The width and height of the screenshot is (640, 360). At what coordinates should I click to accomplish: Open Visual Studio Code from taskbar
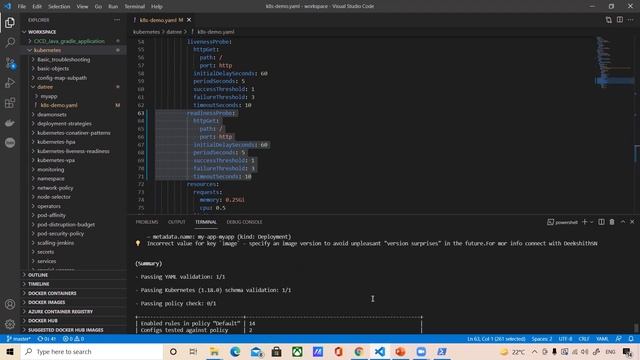[x=380, y=351]
